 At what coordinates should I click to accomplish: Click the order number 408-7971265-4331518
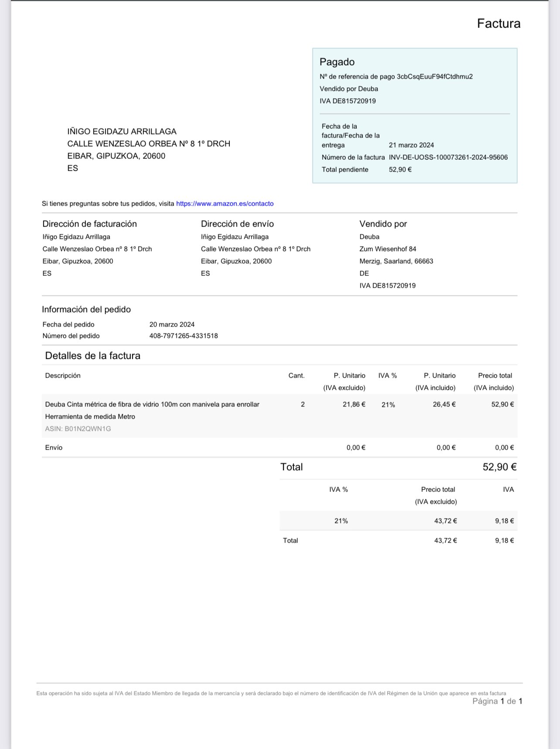[x=183, y=336]
